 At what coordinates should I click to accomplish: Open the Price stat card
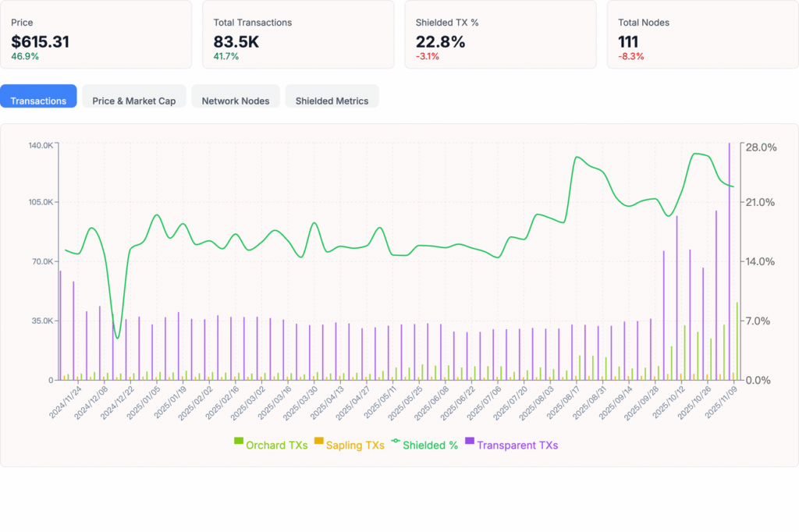96,34
